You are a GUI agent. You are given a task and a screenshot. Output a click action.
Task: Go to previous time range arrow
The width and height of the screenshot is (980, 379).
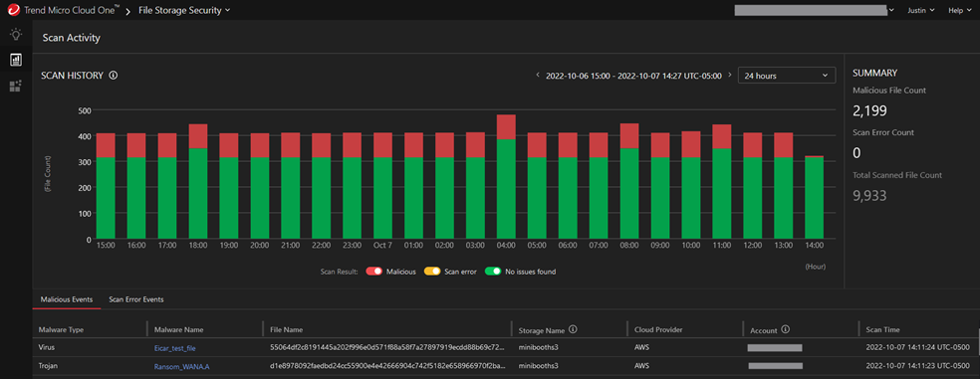538,75
